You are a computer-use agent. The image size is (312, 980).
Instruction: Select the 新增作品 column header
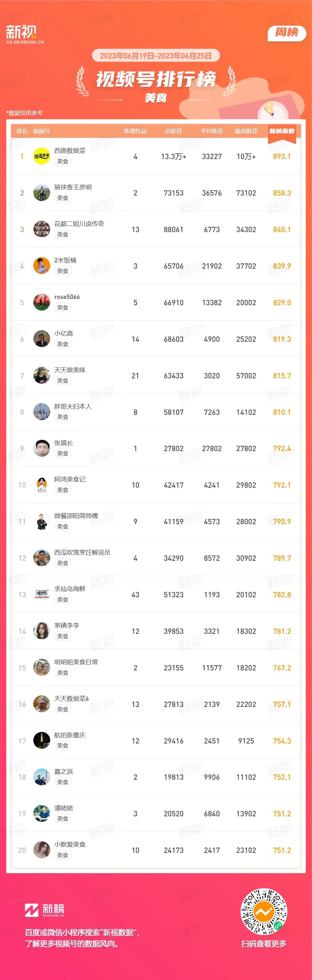coord(135,131)
